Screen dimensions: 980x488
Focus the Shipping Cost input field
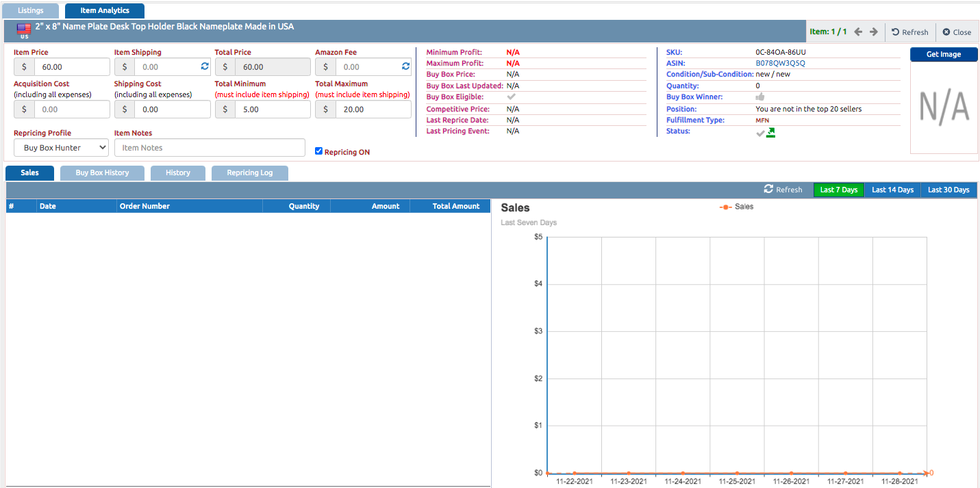173,110
